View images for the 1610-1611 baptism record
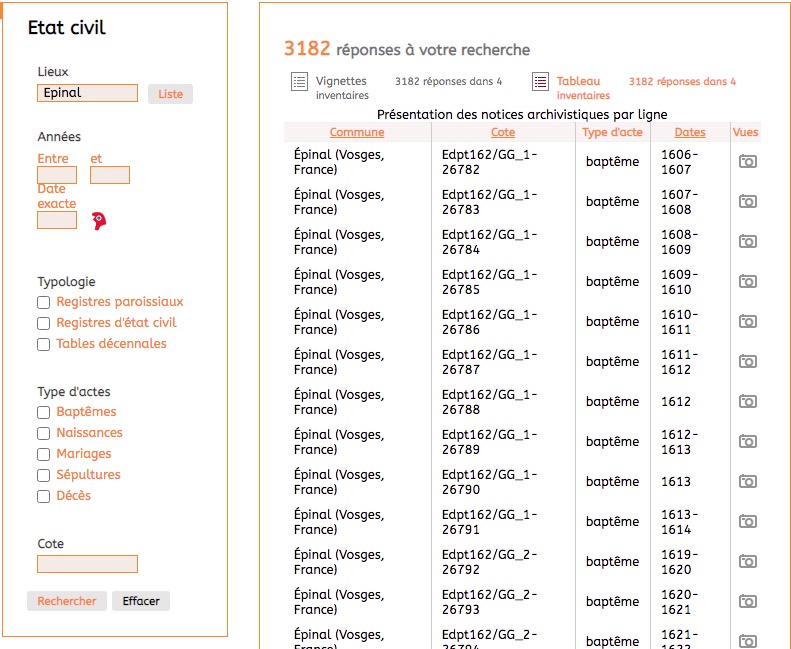 tap(747, 322)
